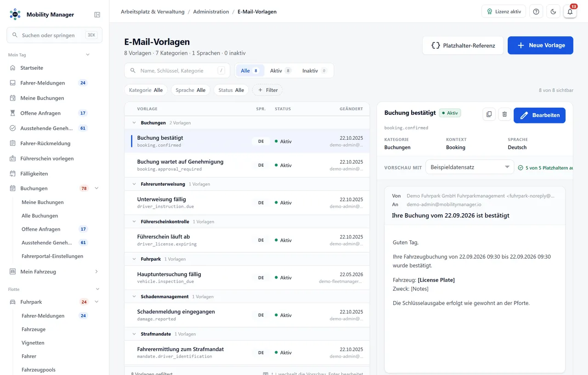Click the Mobility Manager logo
The image size is (588, 375).
click(15, 14)
